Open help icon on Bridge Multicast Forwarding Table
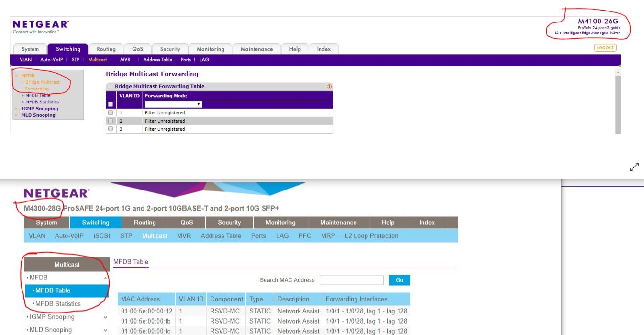Image resolution: width=644 pixels, height=335 pixels. pos(329,86)
